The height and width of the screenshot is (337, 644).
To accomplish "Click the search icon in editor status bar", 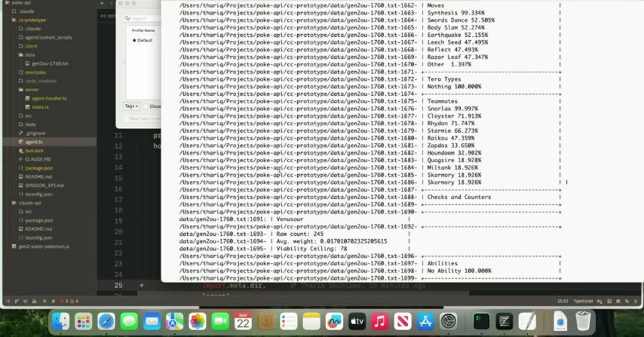I will pyautogui.click(x=44, y=301).
